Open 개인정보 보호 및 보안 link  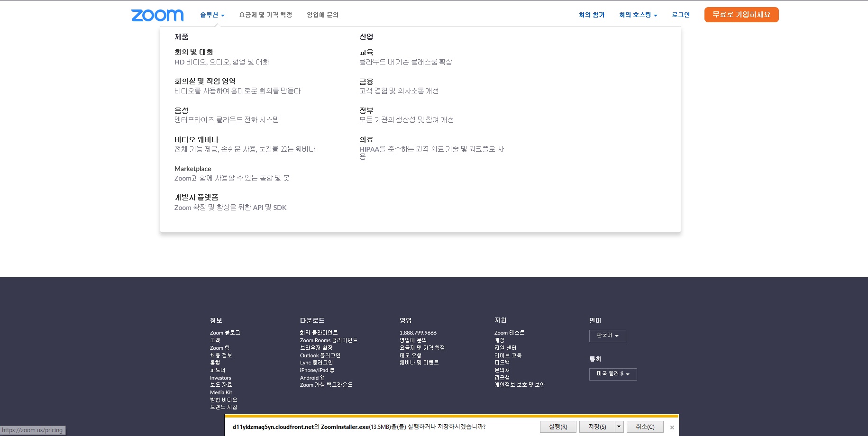pyautogui.click(x=520, y=385)
